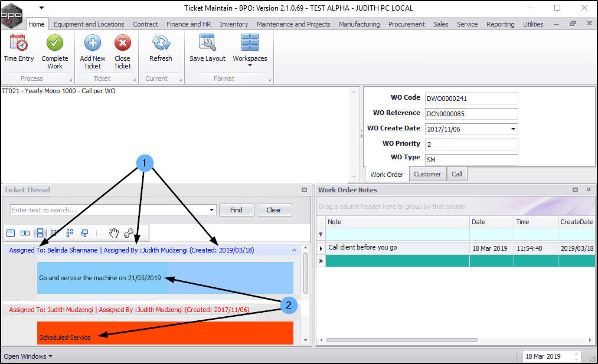
Task: Open the Reporting ribbon tab
Action: point(501,24)
